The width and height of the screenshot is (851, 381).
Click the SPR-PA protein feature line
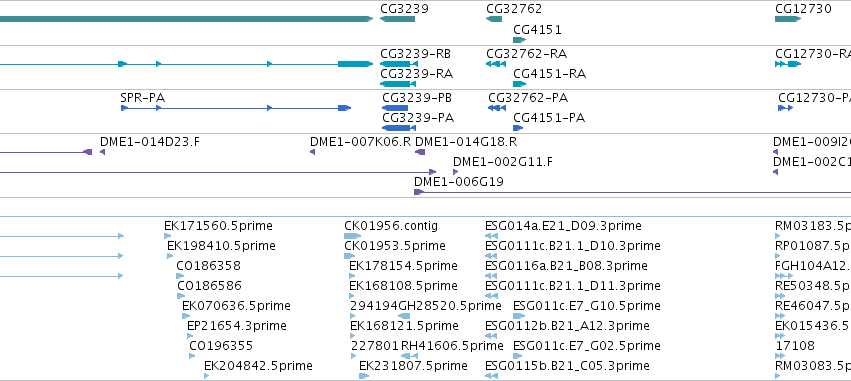point(236,108)
